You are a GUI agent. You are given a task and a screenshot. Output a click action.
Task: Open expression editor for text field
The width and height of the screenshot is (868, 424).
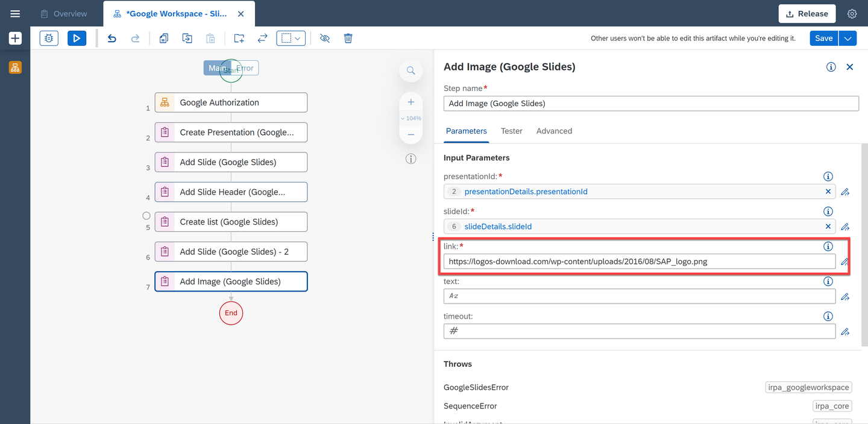tap(845, 297)
